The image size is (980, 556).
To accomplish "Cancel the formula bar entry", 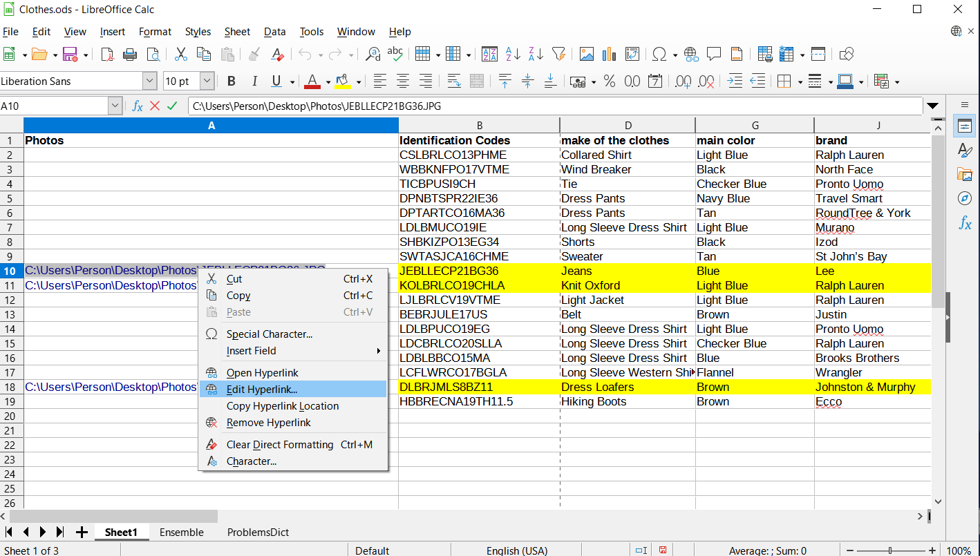I will tap(155, 106).
